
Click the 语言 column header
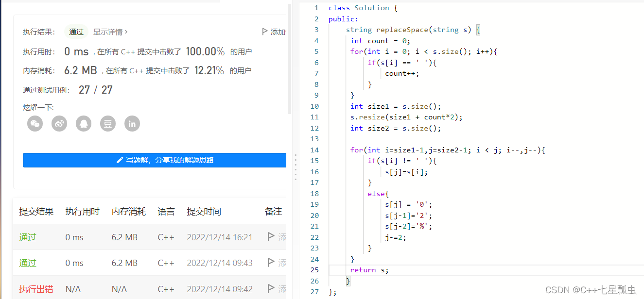coord(166,212)
